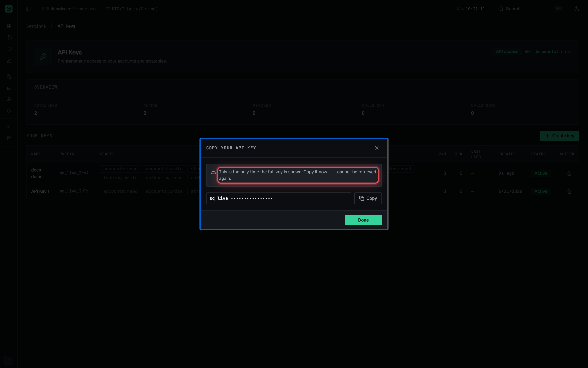Click the Create key button
Viewport: 588px width, 368px height.
click(x=559, y=136)
